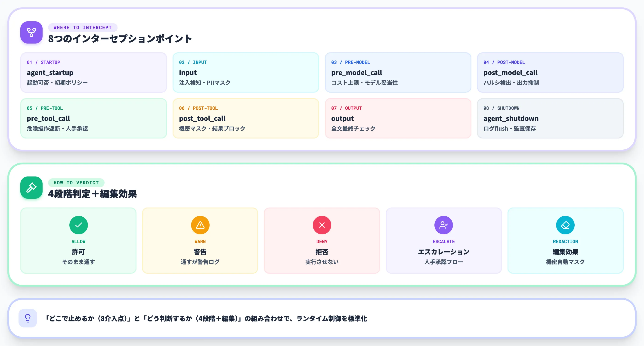
Task: Click the 'エスカレーション' verdict title
Action: 443,252
